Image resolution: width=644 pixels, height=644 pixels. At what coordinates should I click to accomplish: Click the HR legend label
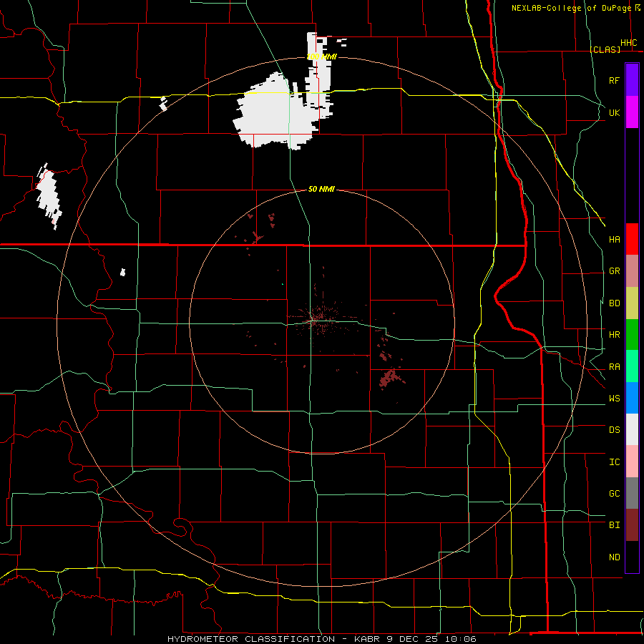click(614, 335)
